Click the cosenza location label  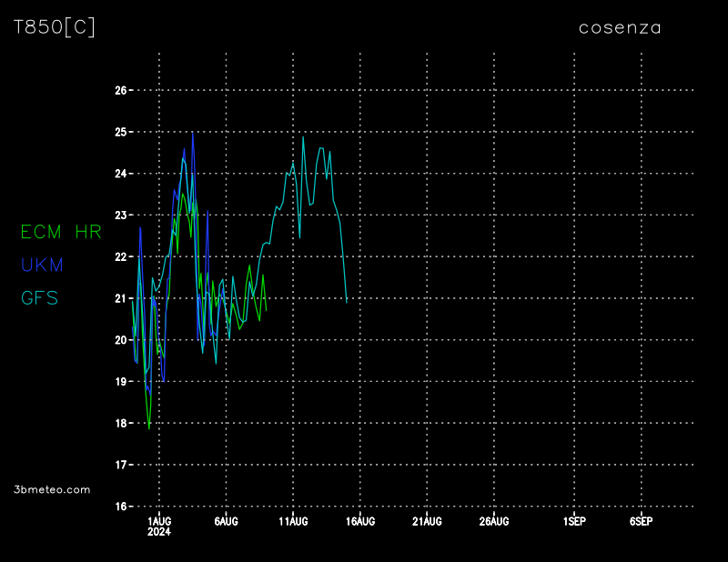(x=620, y=28)
